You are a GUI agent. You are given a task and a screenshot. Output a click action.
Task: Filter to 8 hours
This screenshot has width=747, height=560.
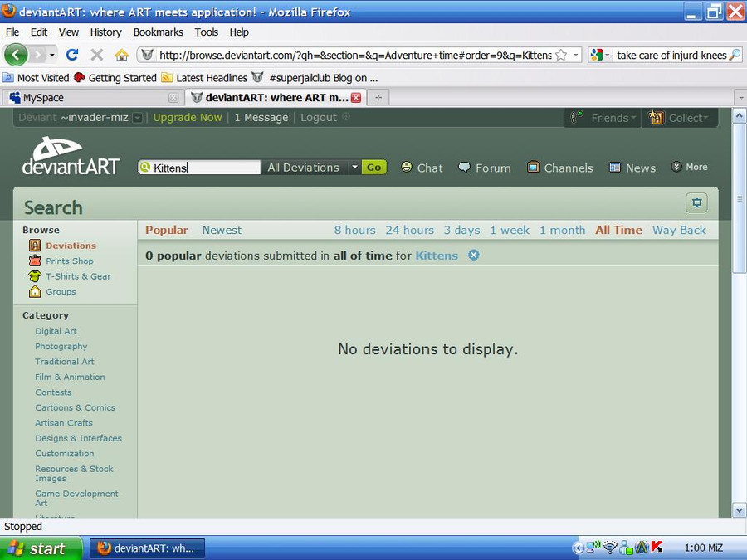[x=354, y=230]
